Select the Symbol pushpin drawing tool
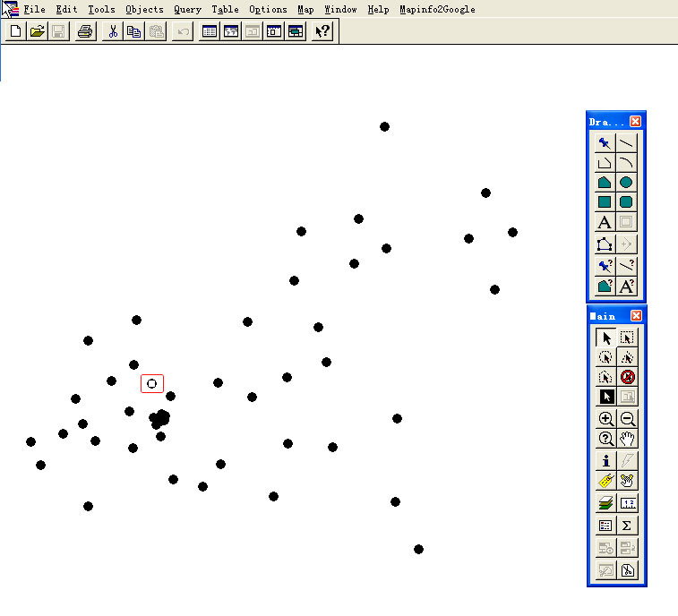This screenshot has width=678, height=616. 605,142
